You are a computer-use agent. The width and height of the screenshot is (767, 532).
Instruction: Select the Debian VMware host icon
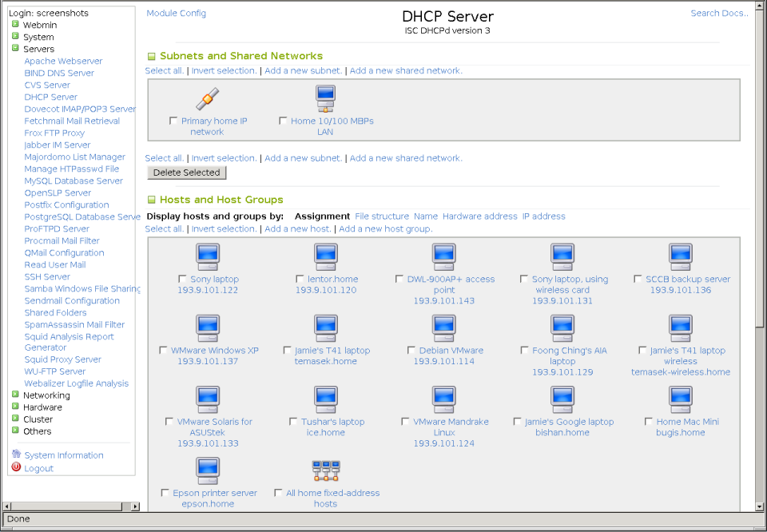(x=443, y=328)
